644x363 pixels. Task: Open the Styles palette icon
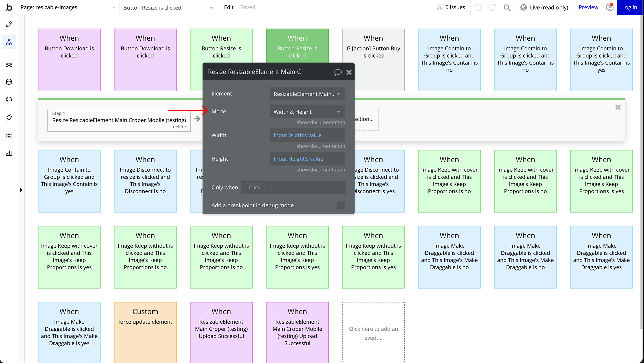click(9, 100)
